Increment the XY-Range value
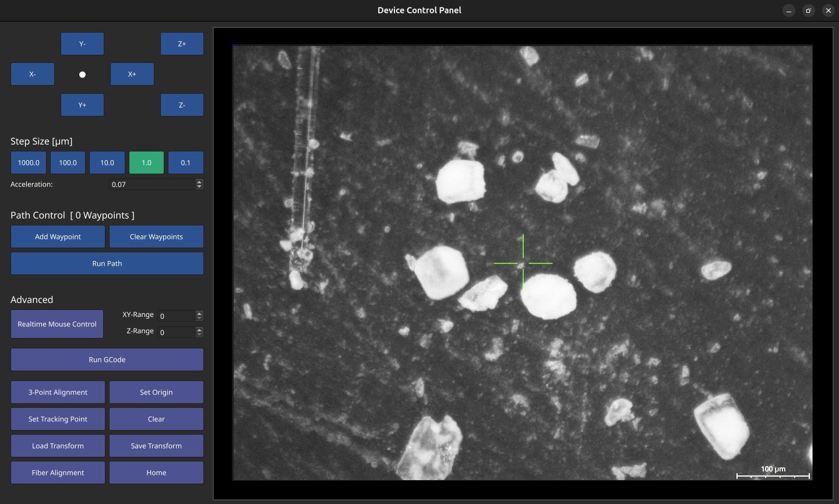This screenshot has width=839, height=504. [199, 313]
